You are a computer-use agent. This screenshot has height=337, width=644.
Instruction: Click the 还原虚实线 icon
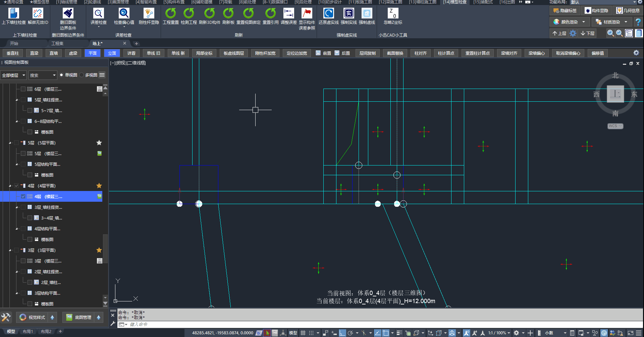point(328,13)
